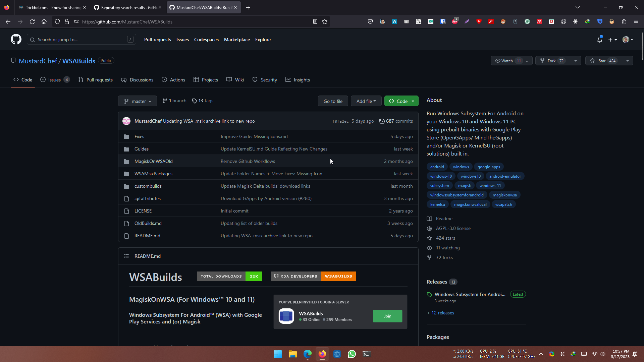644x362 pixels.
Task: Click the Search or jump to field
Action: (82, 40)
